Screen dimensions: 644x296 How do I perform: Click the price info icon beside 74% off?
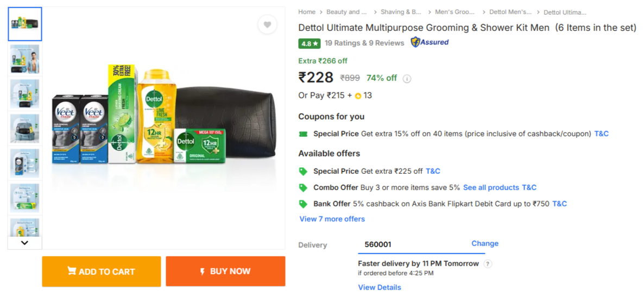(407, 79)
